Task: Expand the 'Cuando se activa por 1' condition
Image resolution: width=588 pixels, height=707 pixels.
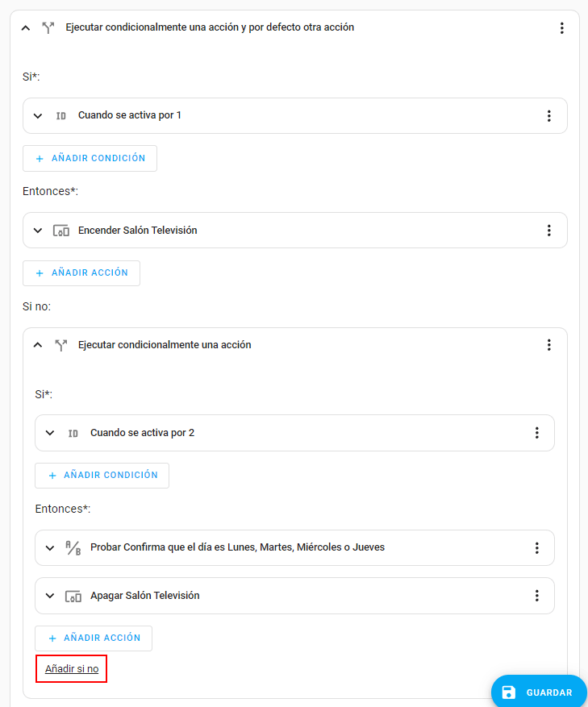Action: 38,116
